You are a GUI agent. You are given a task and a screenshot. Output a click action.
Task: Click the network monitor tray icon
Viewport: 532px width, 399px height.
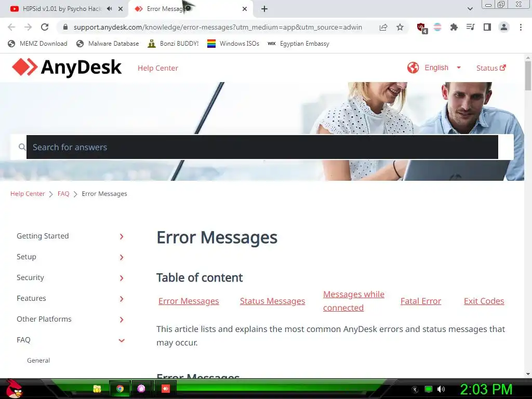(x=429, y=389)
